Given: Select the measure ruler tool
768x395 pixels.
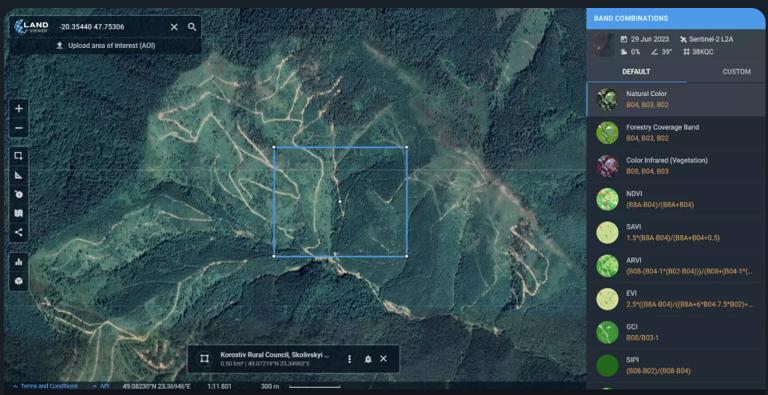Looking at the screenshot, I should [x=19, y=175].
